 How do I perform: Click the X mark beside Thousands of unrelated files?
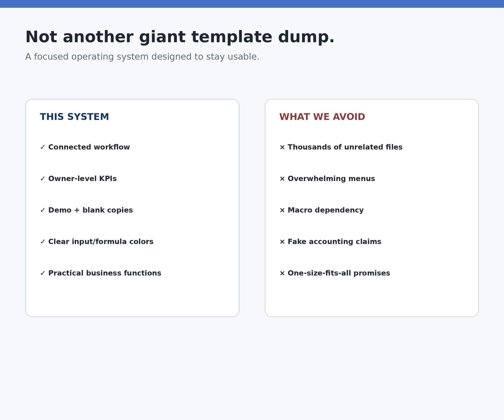pos(282,147)
